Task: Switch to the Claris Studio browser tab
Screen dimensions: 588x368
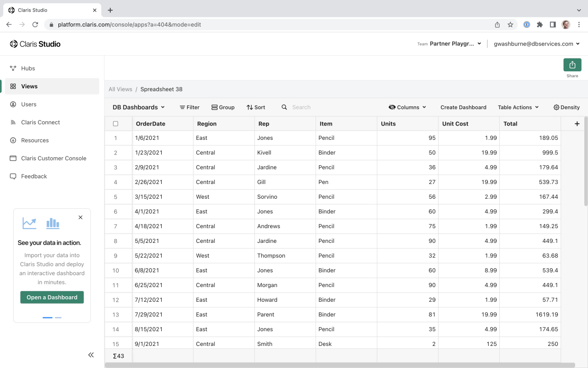Action: tap(53, 10)
